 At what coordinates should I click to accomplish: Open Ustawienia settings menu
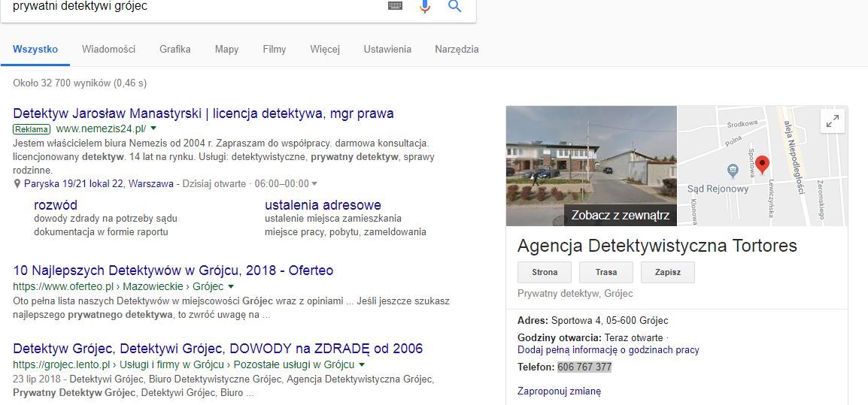(x=387, y=50)
